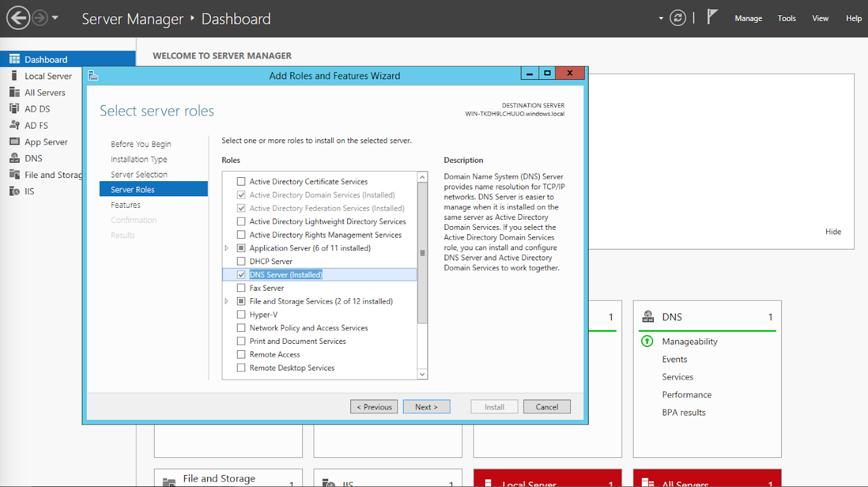Check Active Directory Rights Management Services

(241, 235)
